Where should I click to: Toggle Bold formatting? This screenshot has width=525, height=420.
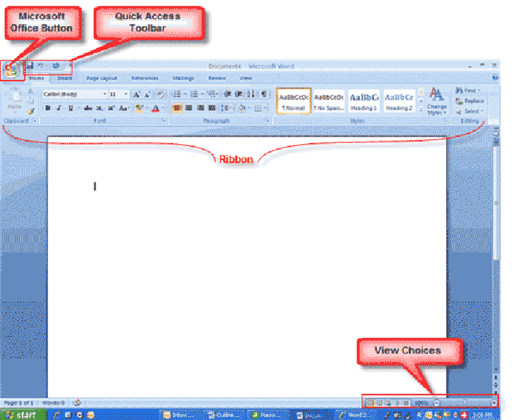(x=48, y=108)
